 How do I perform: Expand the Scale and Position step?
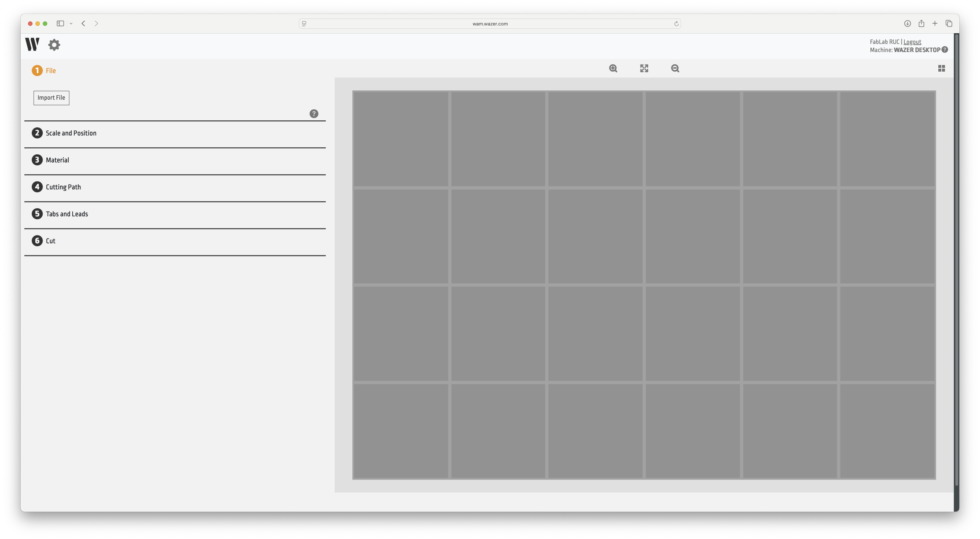click(x=71, y=133)
